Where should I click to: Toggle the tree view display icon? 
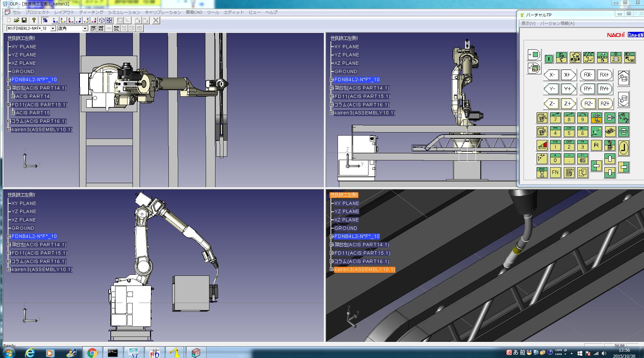pos(45,20)
